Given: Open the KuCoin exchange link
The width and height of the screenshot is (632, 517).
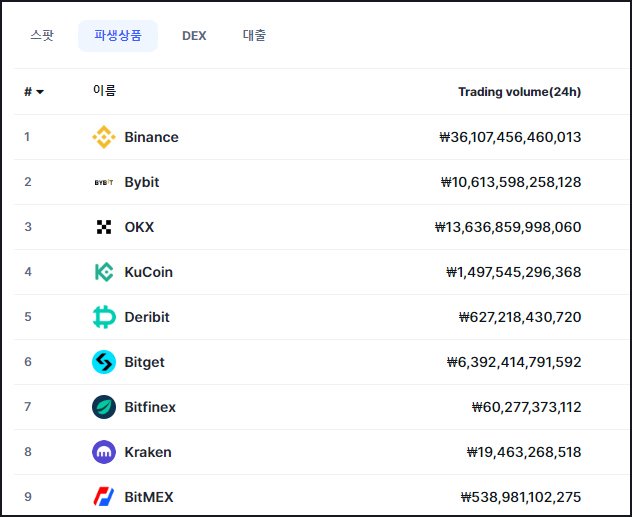Looking at the screenshot, I should click(x=148, y=272).
